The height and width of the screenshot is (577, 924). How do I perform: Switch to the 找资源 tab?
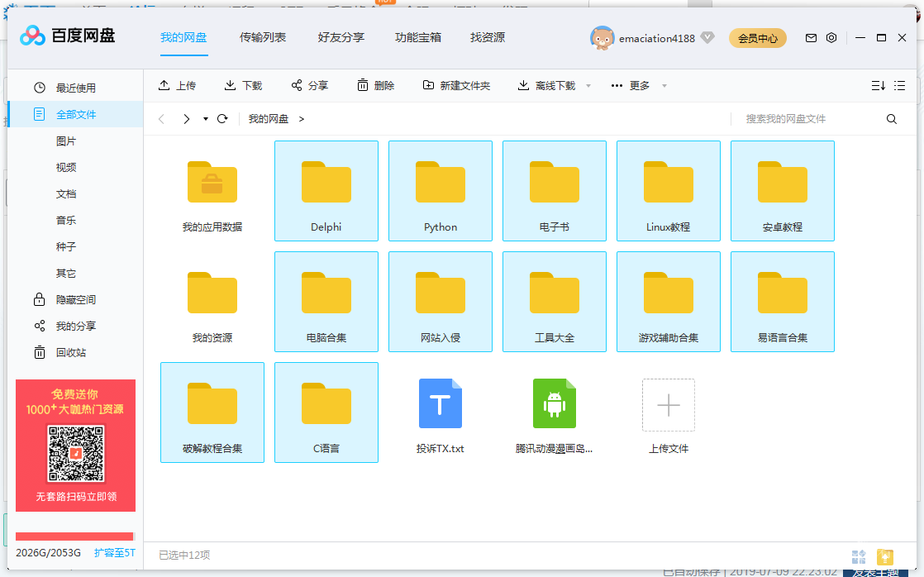click(x=488, y=38)
